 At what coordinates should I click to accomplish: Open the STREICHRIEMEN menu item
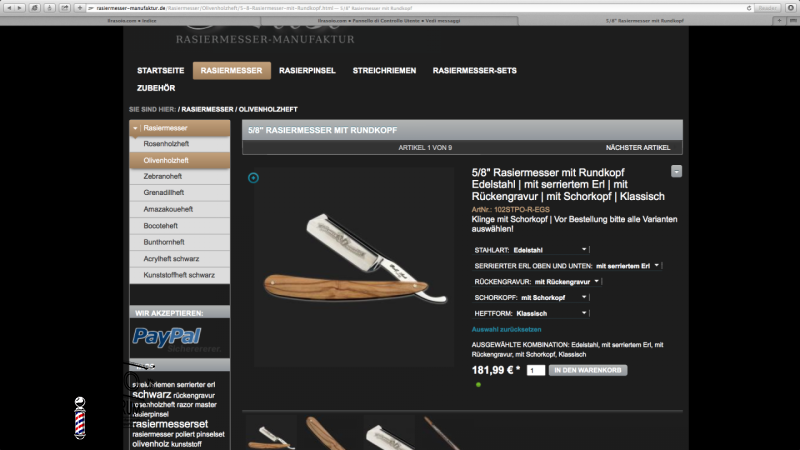(x=384, y=70)
